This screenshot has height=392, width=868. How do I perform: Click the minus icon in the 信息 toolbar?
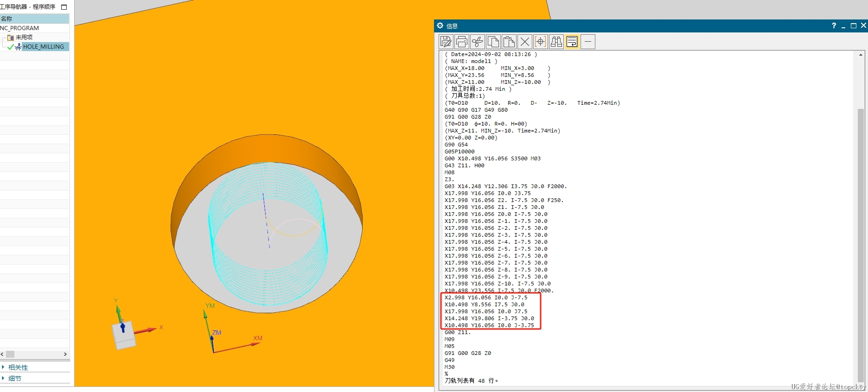587,42
